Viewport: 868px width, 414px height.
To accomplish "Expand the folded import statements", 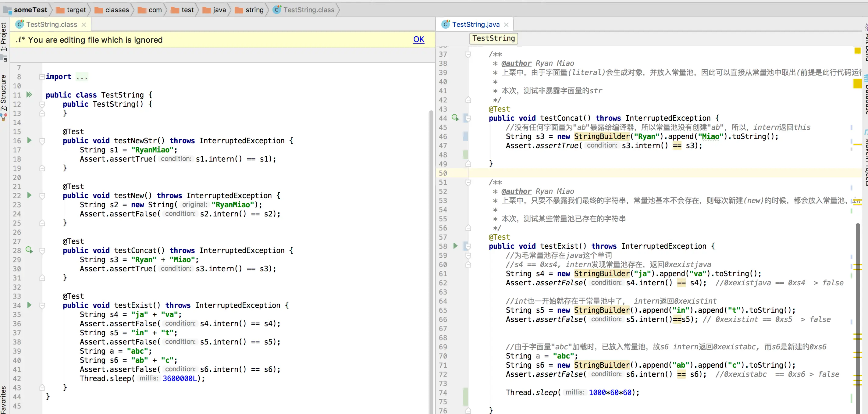I will [x=42, y=77].
